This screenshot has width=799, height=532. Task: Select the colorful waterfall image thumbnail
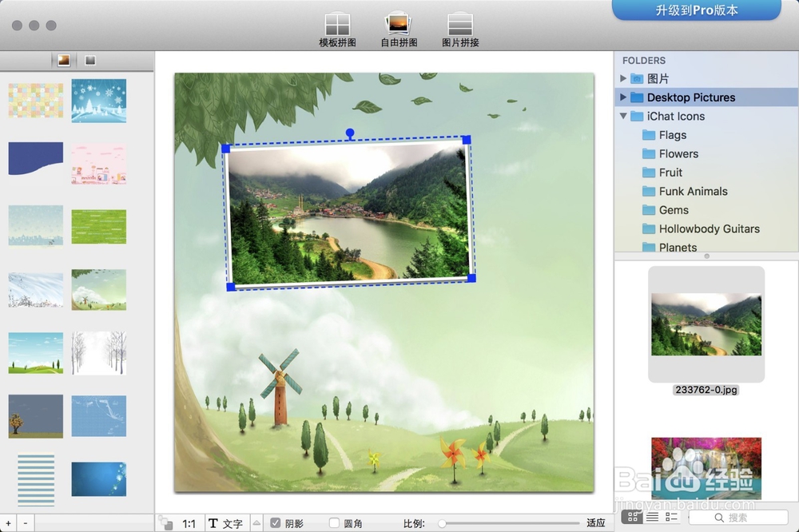(706, 468)
